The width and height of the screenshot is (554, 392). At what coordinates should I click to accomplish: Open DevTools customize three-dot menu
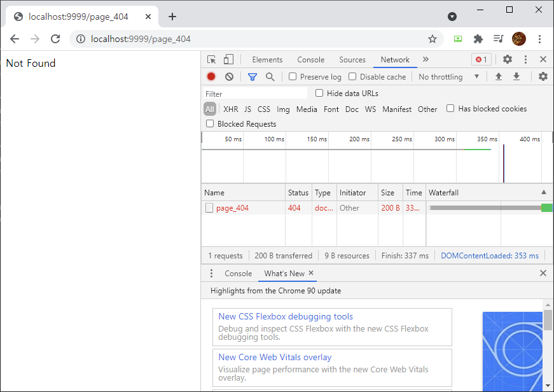pos(525,59)
